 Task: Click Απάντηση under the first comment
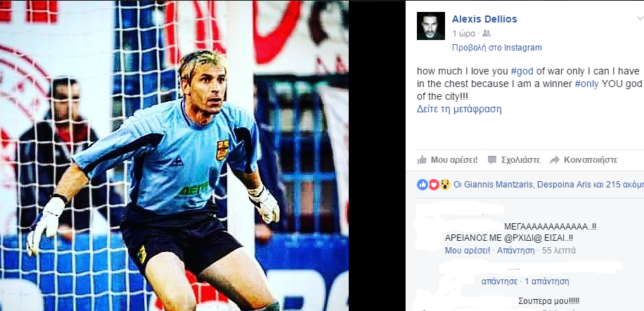pyautogui.click(x=516, y=251)
